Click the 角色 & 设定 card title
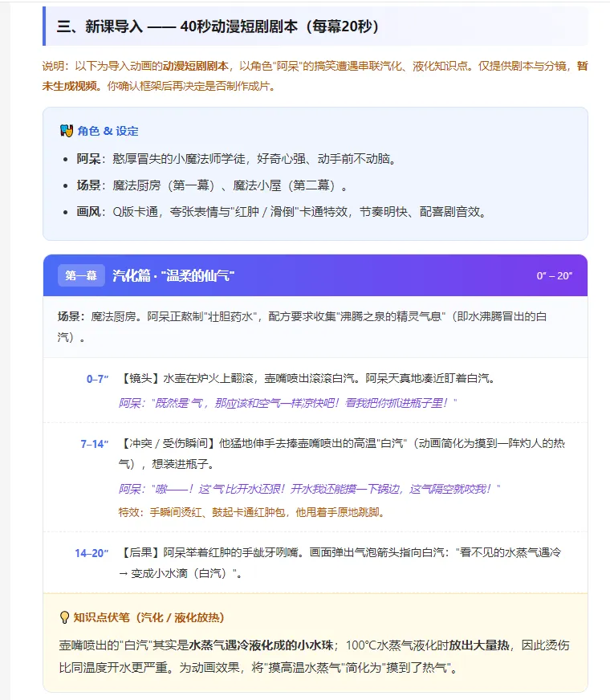 pos(108,131)
